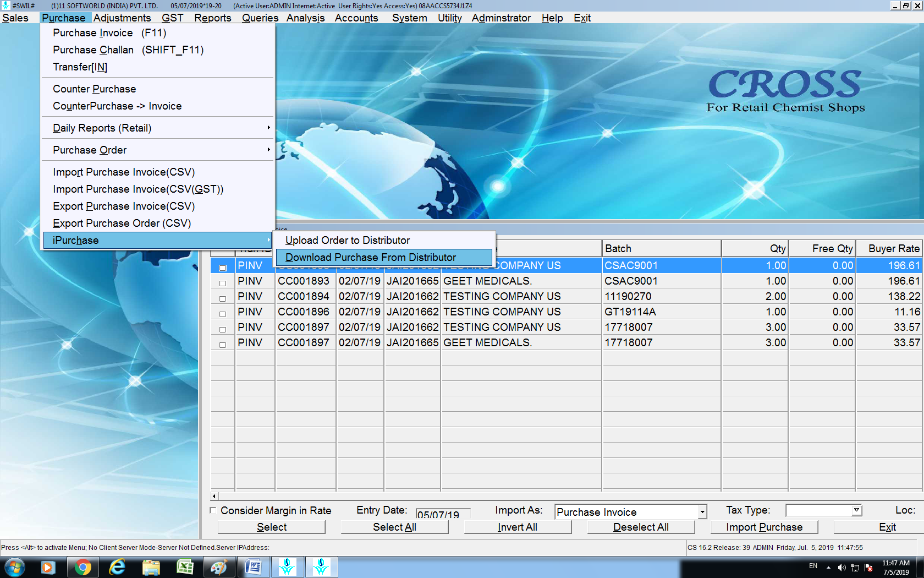Open Counter Purchase entry

[x=158, y=89]
